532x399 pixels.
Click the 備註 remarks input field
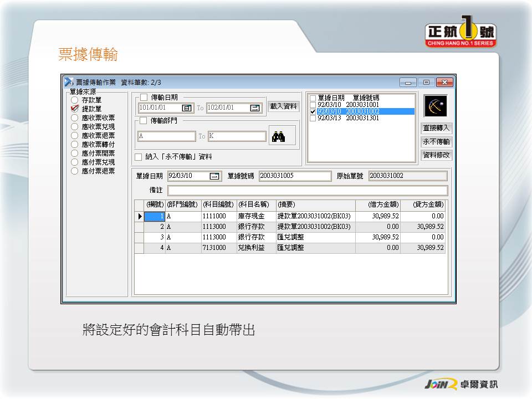tap(307, 191)
